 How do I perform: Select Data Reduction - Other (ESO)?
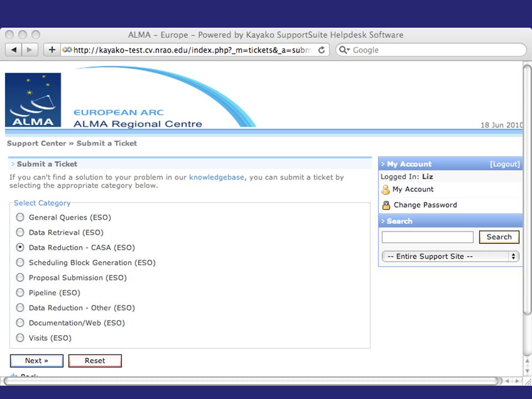click(x=20, y=308)
